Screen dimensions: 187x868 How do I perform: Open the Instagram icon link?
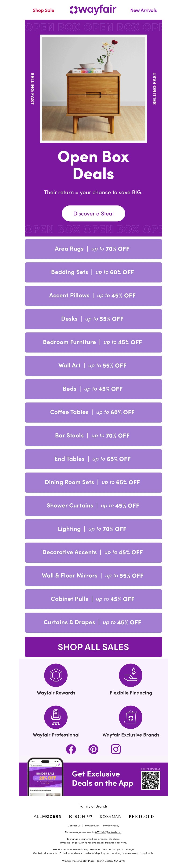[x=116, y=749]
